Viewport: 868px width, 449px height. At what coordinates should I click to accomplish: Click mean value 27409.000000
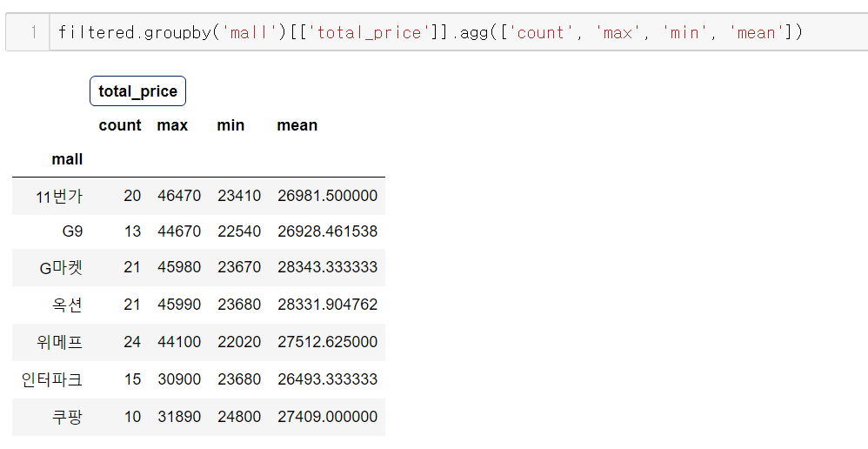coord(328,416)
